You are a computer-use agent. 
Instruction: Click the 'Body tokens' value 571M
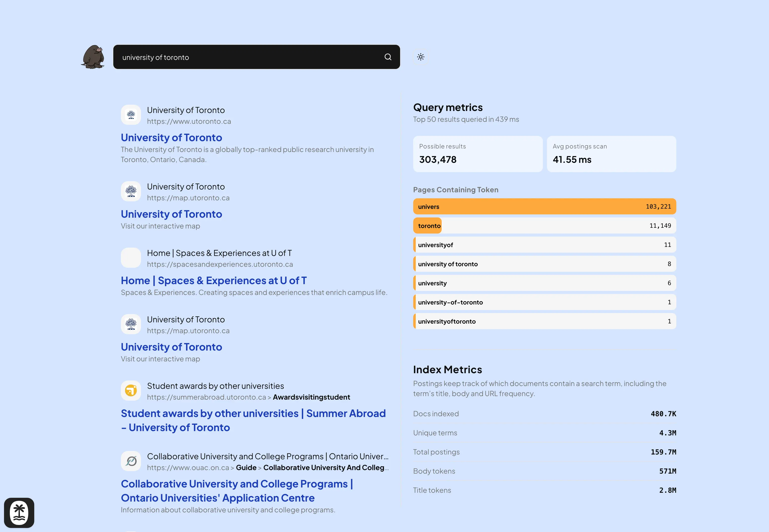coord(668,471)
